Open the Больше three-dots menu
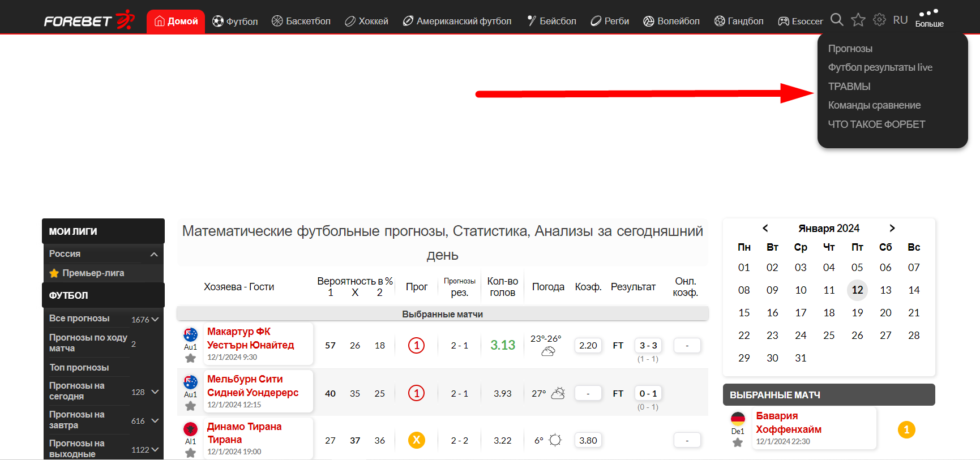The image size is (980, 460). (x=929, y=18)
